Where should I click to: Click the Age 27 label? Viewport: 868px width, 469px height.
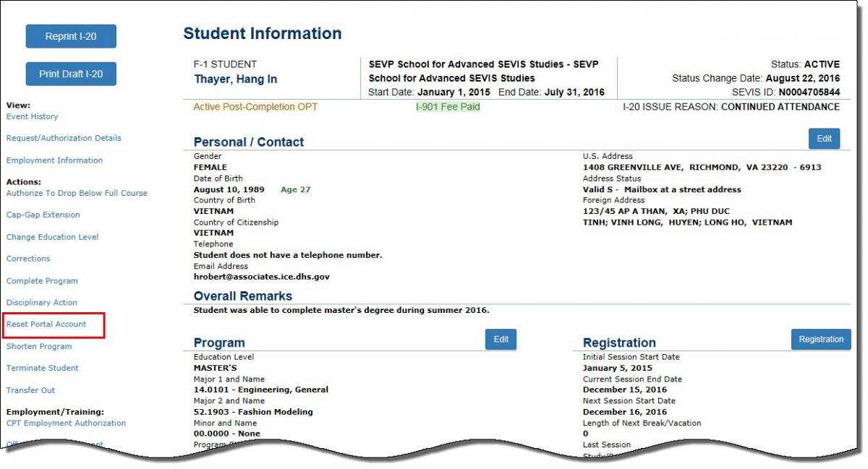pyautogui.click(x=295, y=189)
